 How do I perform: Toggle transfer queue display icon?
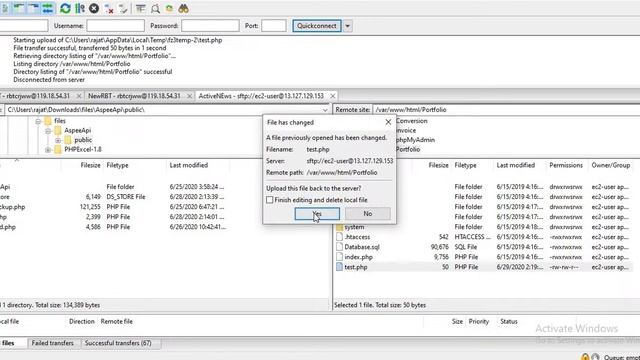[48, 8]
